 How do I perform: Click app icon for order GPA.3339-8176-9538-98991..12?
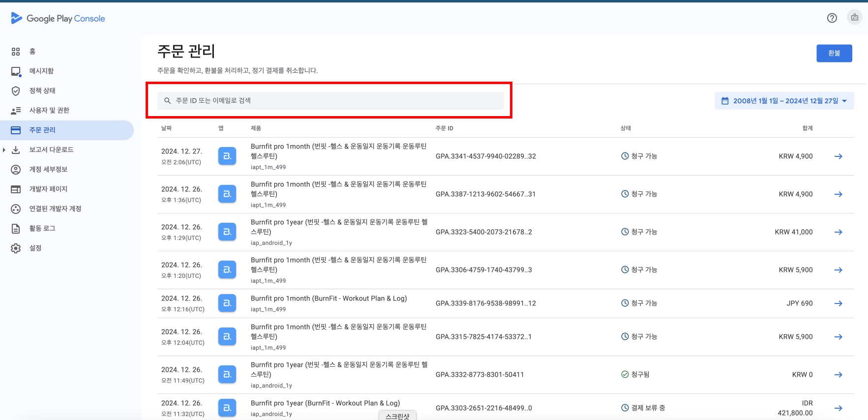tap(227, 303)
